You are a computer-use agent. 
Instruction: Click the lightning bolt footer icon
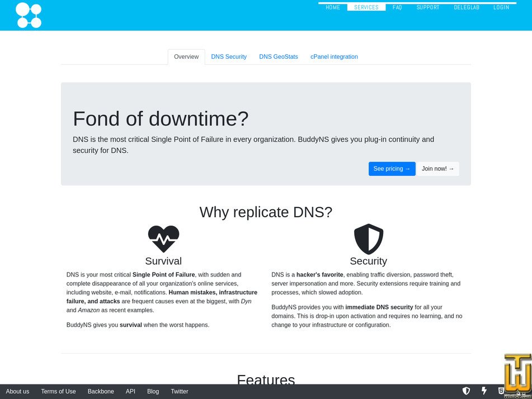click(x=484, y=391)
